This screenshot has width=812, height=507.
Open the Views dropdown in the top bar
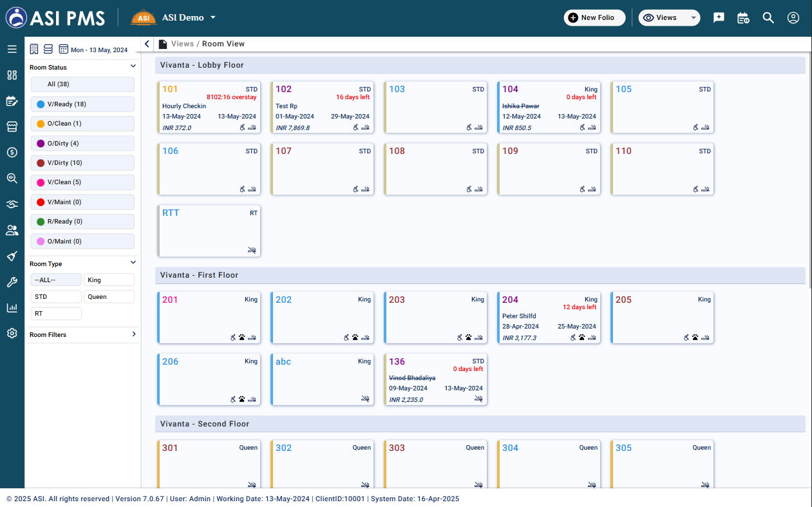[x=669, y=18]
